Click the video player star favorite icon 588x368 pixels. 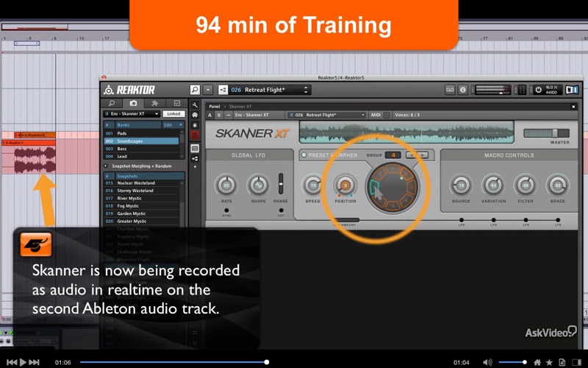point(549,362)
